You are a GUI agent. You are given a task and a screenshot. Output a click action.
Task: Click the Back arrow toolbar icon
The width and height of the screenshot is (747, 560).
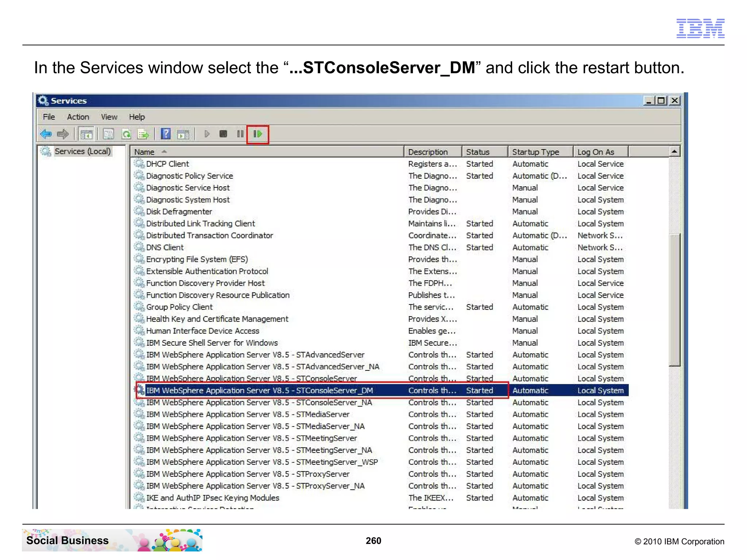[46, 134]
